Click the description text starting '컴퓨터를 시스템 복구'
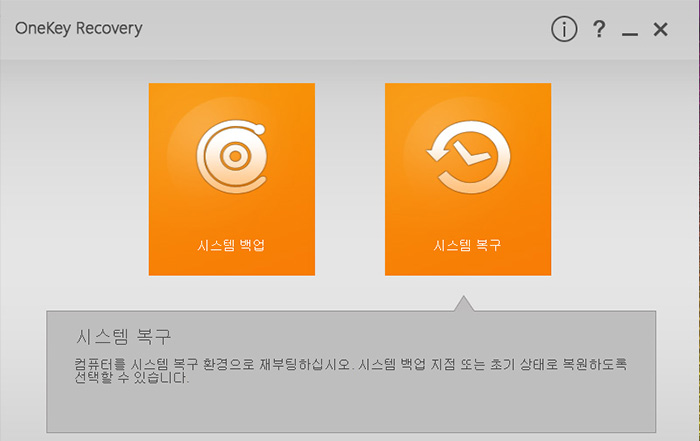Viewport: 700px width, 441px height. (351, 370)
